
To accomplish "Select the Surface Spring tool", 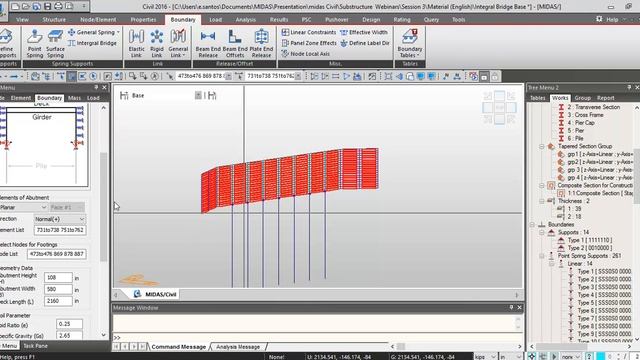I will 55,43.
